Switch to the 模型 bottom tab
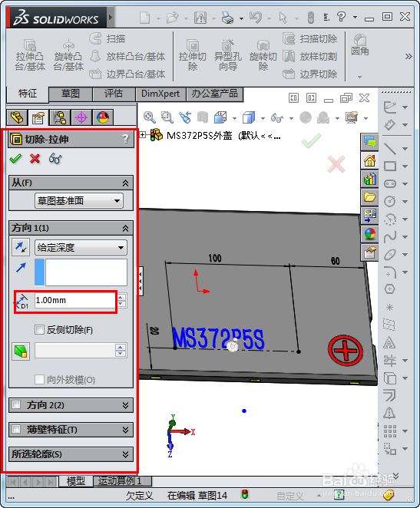 point(76,481)
